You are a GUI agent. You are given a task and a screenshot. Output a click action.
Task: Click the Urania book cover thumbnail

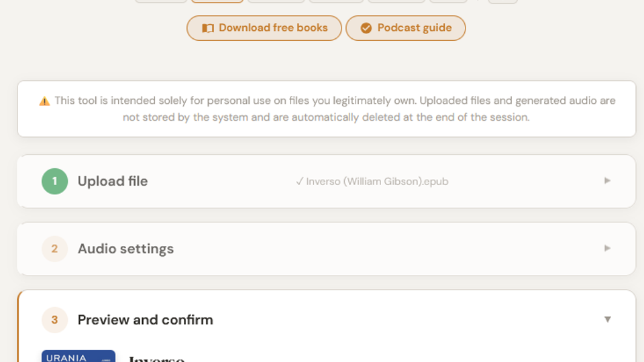(x=78, y=357)
